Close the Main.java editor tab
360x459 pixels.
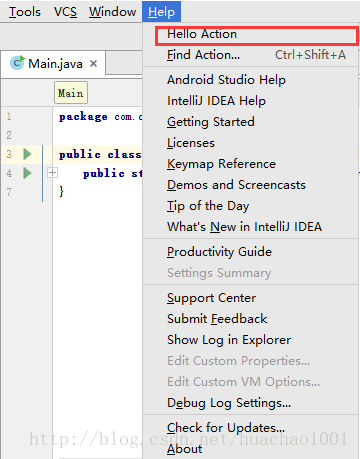click(94, 63)
